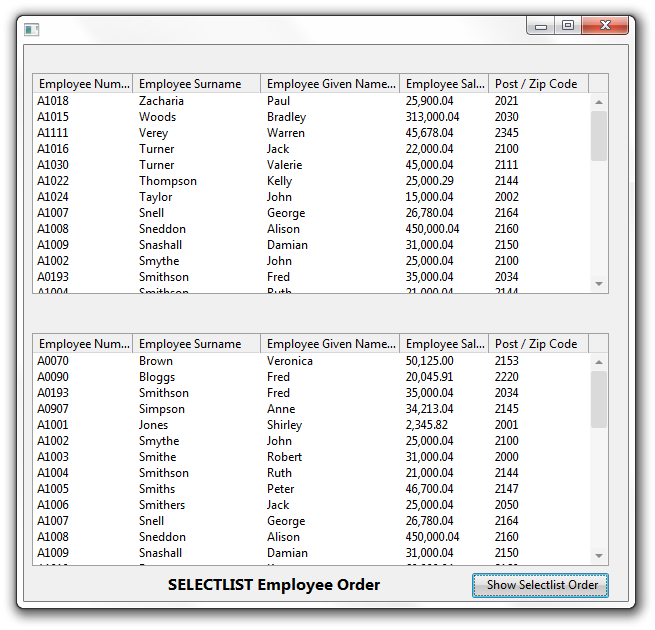Select surname Simpson in bottom list

tap(162, 409)
